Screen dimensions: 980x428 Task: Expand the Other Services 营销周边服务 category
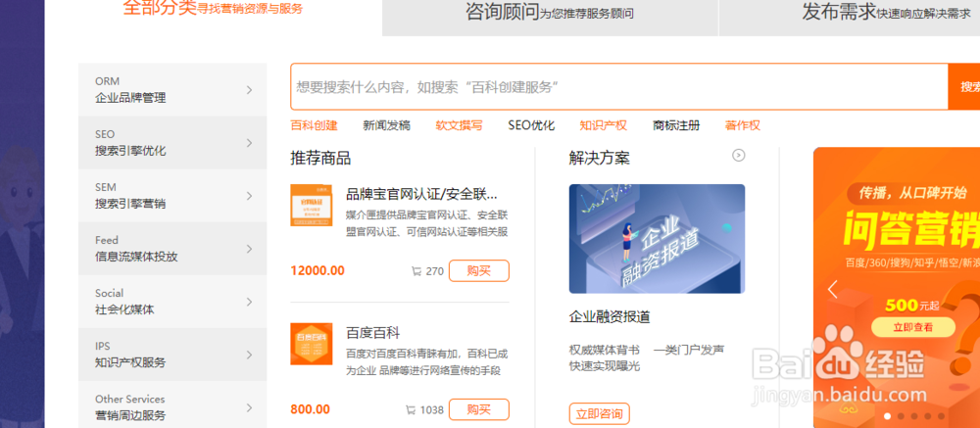172,406
